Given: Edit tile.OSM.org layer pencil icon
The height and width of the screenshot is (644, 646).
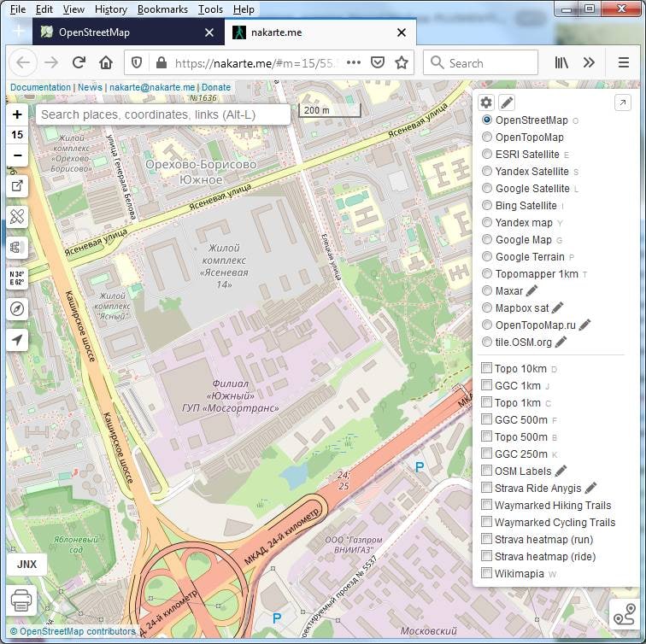Looking at the screenshot, I should 561,342.
